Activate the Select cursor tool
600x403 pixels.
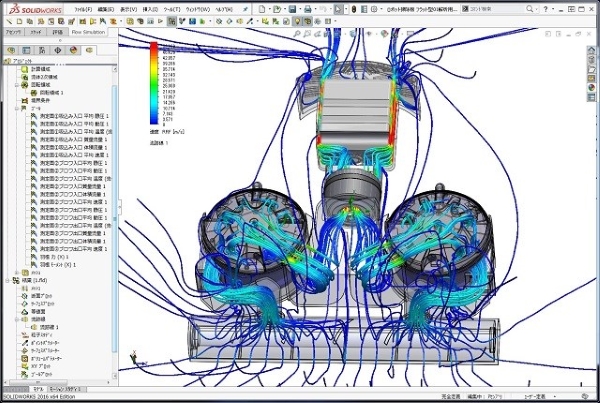coord(339,9)
